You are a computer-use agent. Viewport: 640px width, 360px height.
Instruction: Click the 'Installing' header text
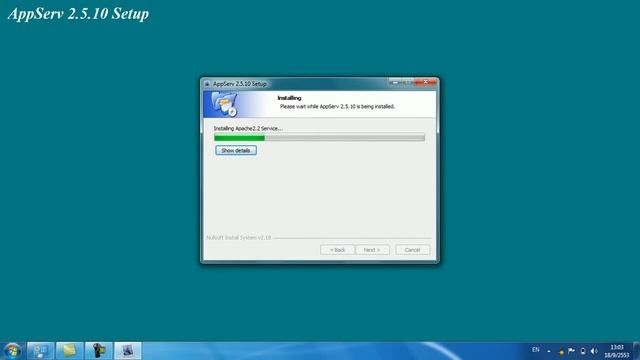[x=289, y=98]
